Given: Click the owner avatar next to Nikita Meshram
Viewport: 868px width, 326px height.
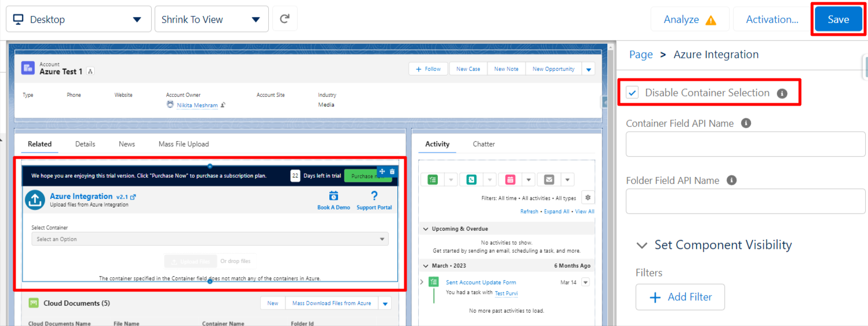Looking at the screenshot, I should click(x=170, y=104).
